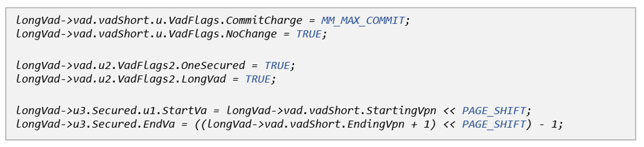Click TRUE on the NoChange line
The height and width of the screenshot is (147, 644).
tap(309, 34)
